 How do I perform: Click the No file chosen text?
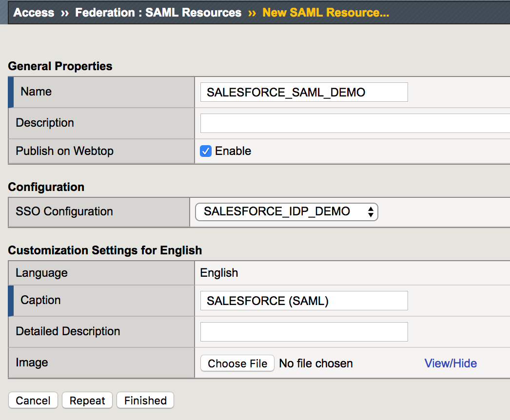pos(316,363)
